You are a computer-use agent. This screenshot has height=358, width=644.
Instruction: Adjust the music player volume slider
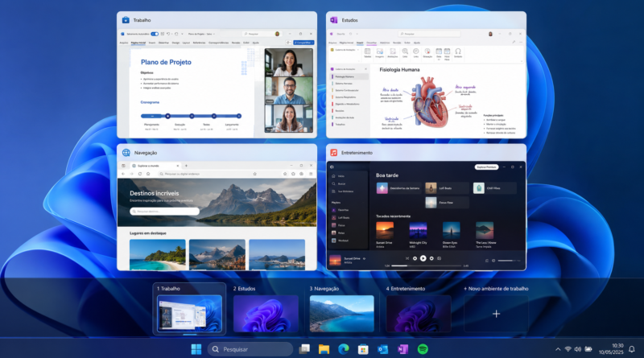[x=509, y=261]
